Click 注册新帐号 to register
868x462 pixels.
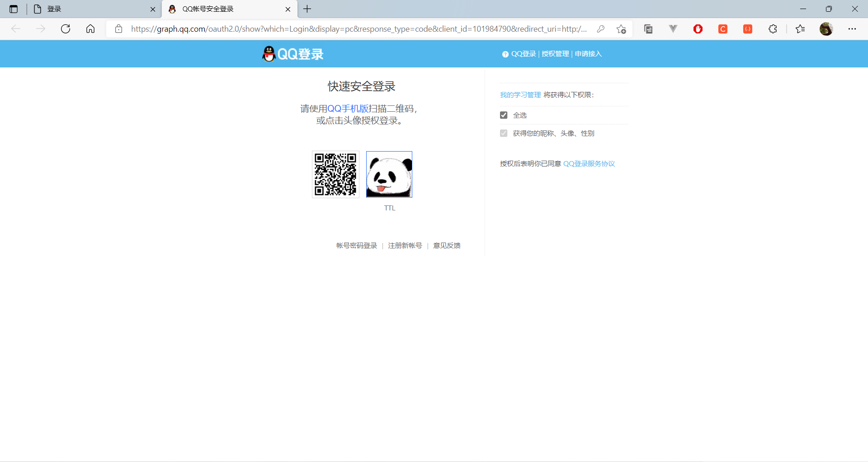(x=405, y=245)
